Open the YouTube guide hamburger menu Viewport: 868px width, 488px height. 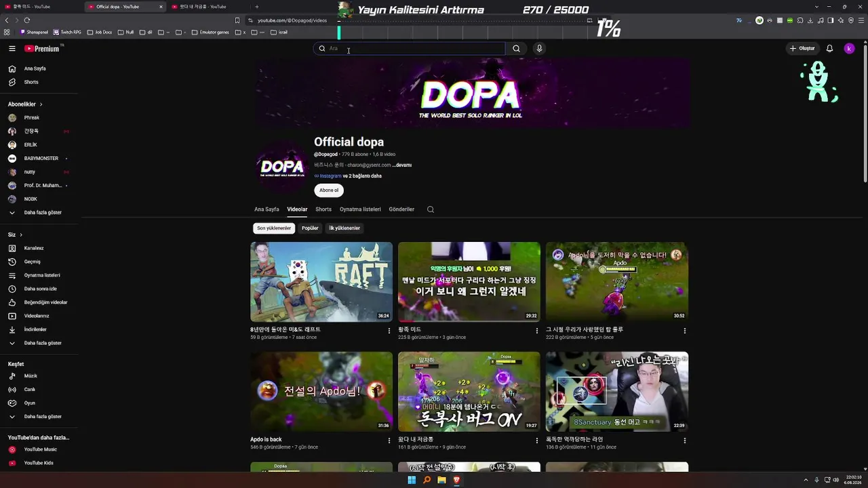(12, 49)
